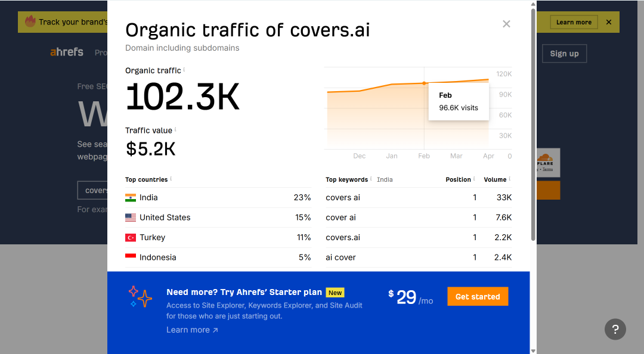Click the India flag icon
Screen dimensions: 644x354
coord(131,197)
